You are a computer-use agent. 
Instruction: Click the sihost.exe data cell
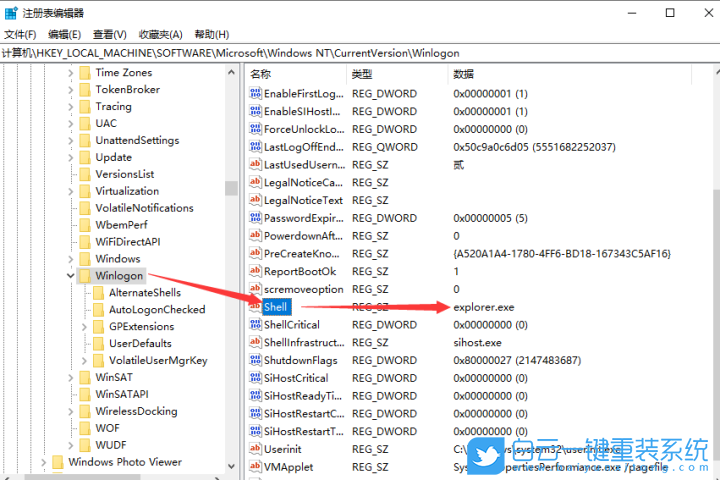[x=477, y=343]
